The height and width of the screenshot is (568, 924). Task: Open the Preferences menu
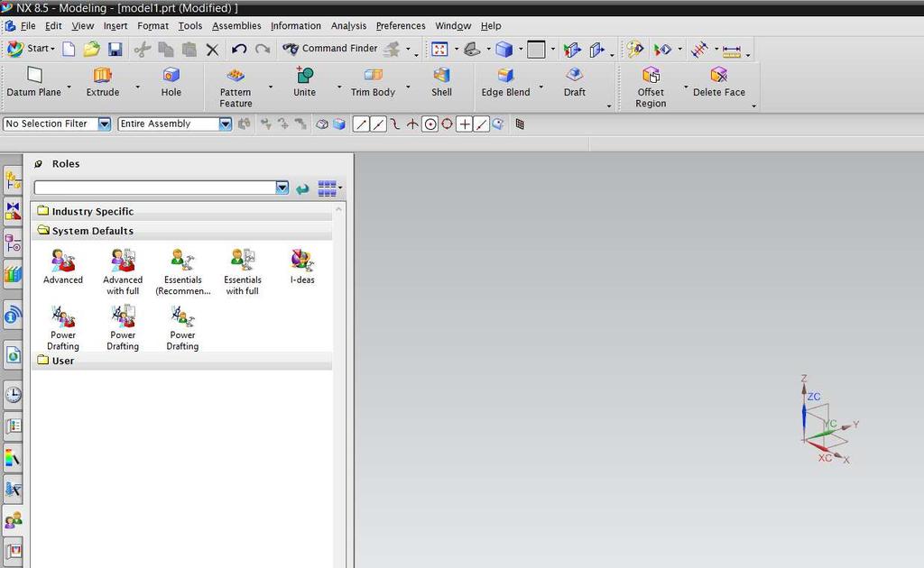pyautogui.click(x=400, y=26)
